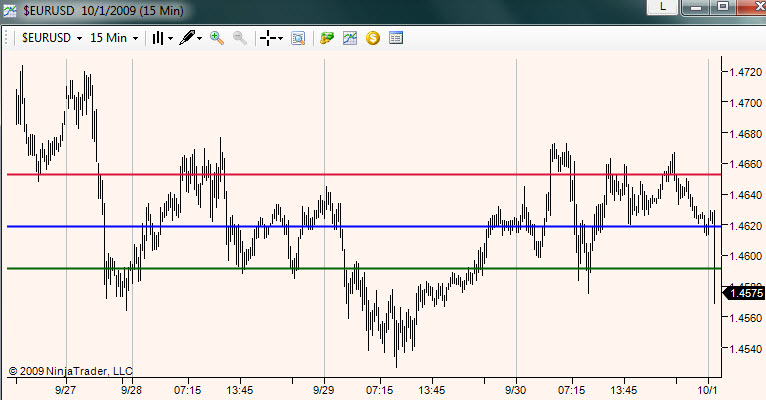The width and height of the screenshot is (766, 400).
Task: Expand the drawing tools dropdown arrow
Action: [199, 39]
